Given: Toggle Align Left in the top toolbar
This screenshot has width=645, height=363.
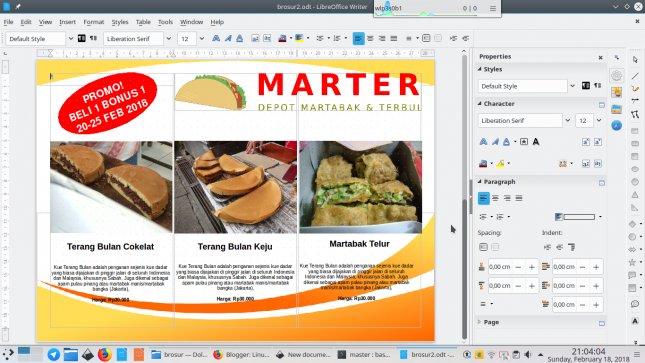Looking at the screenshot, I should [x=358, y=38].
